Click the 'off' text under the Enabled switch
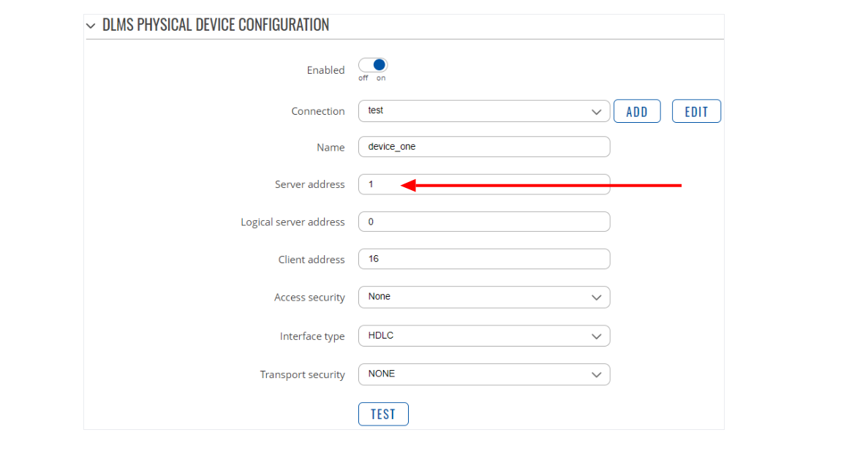The width and height of the screenshot is (868, 476). [363, 78]
